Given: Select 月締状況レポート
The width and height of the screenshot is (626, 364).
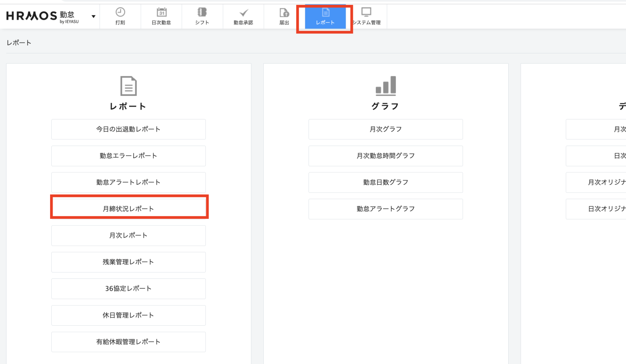Looking at the screenshot, I should tap(128, 209).
